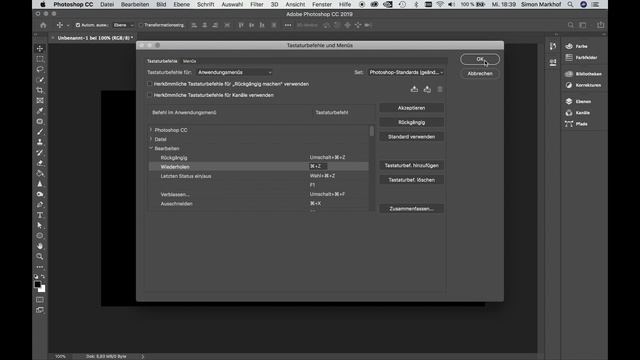Enable legacy shortcuts for Kanäle checkbox

(150, 95)
